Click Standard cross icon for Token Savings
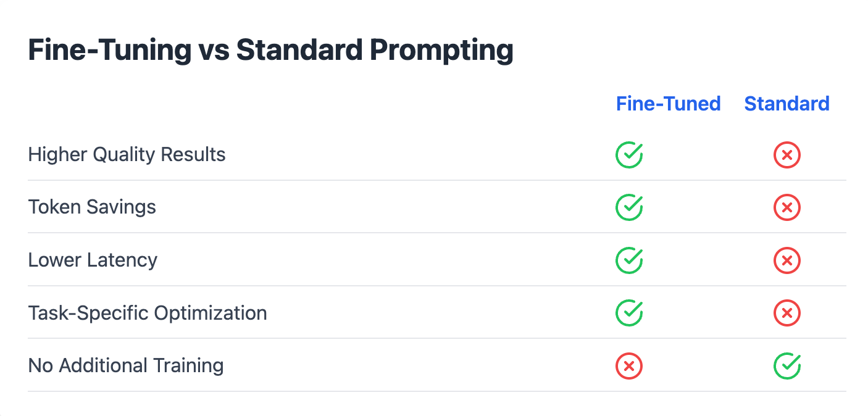 point(787,207)
